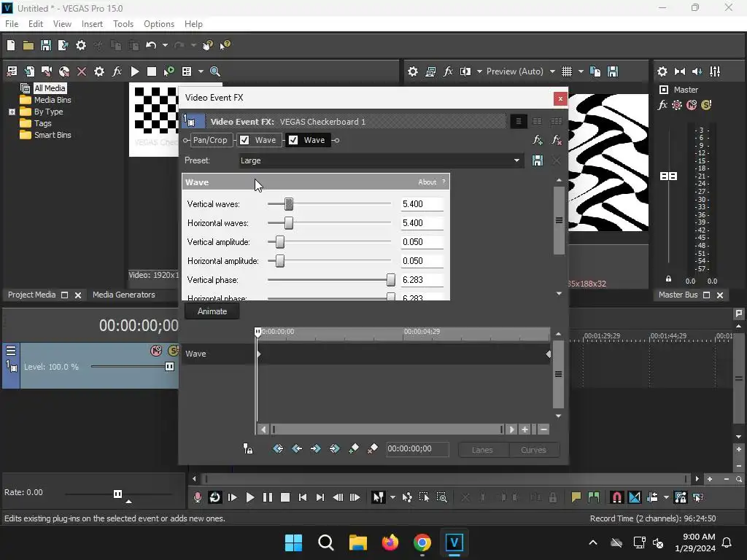Save snapshot to file icon in preview
Image resolution: width=747 pixels, height=560 pixels.
613,71
